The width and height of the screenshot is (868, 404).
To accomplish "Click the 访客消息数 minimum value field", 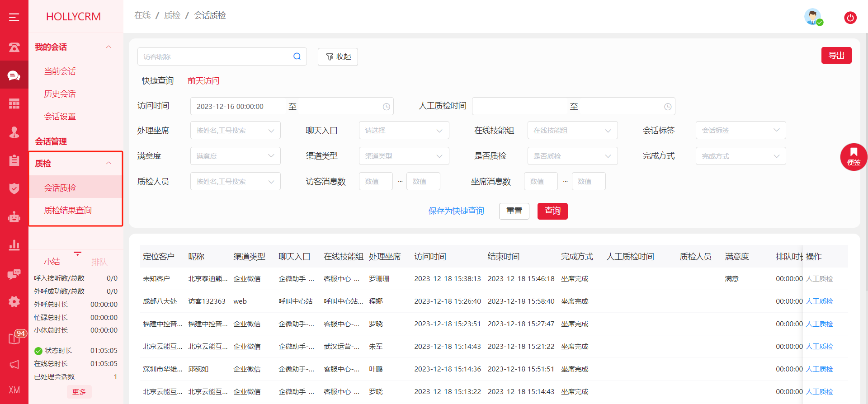I will tap(376, 181).
